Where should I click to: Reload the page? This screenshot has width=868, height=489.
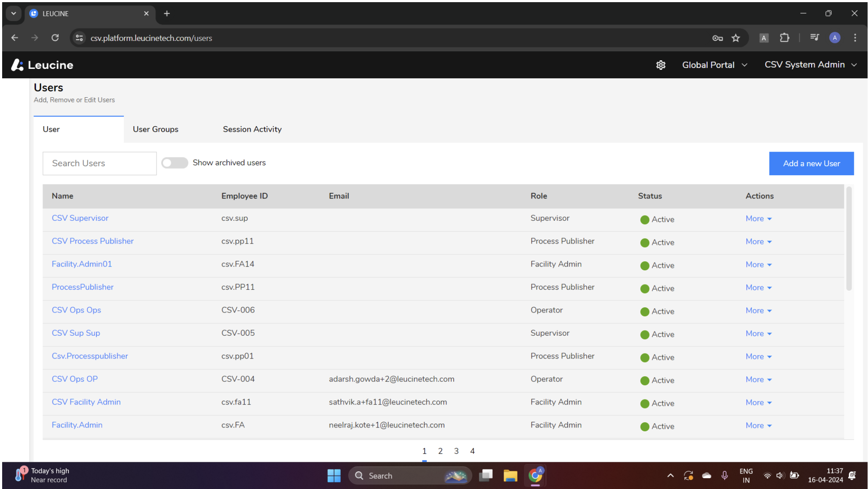click(x=55, y=38)
